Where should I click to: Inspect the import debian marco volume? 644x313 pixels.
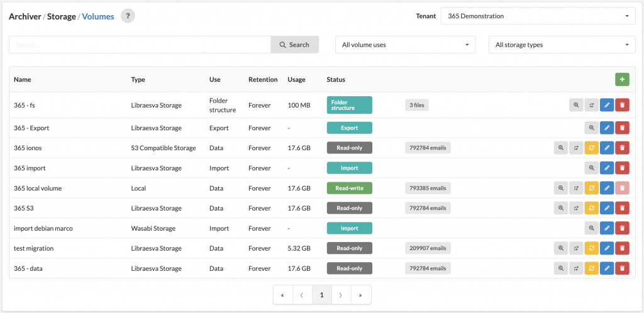tap(591, 228)
